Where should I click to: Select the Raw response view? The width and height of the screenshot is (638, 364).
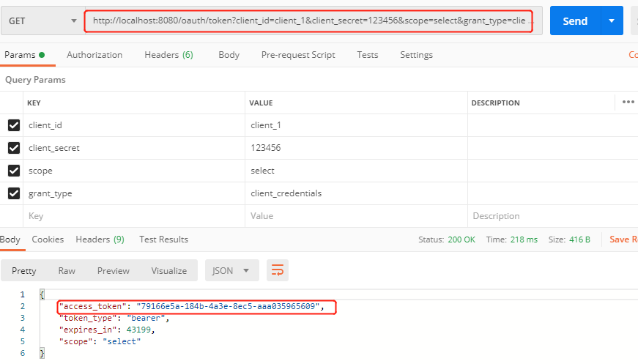pos(67,271)
